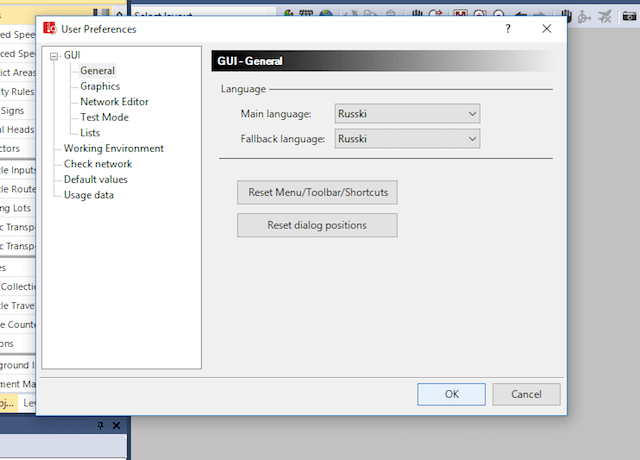Click the 3D rotate toolbar icon
640x460 pixels.
coord(584,17)
